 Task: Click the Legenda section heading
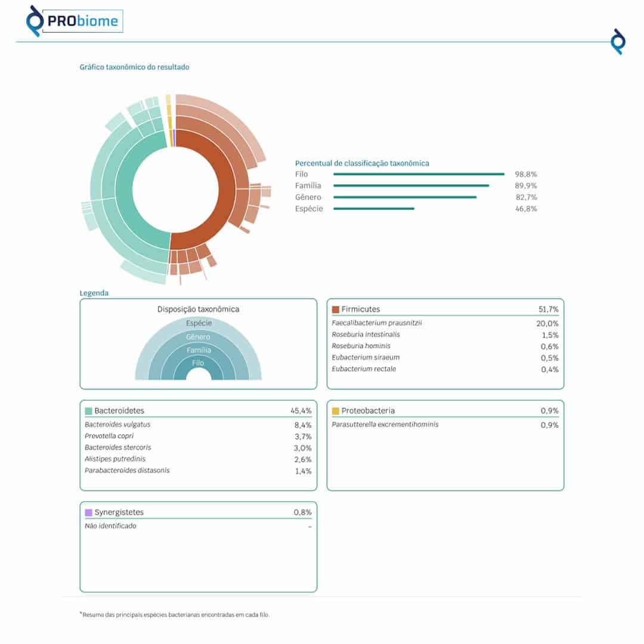pyautogui.click(x=94, y=293)
